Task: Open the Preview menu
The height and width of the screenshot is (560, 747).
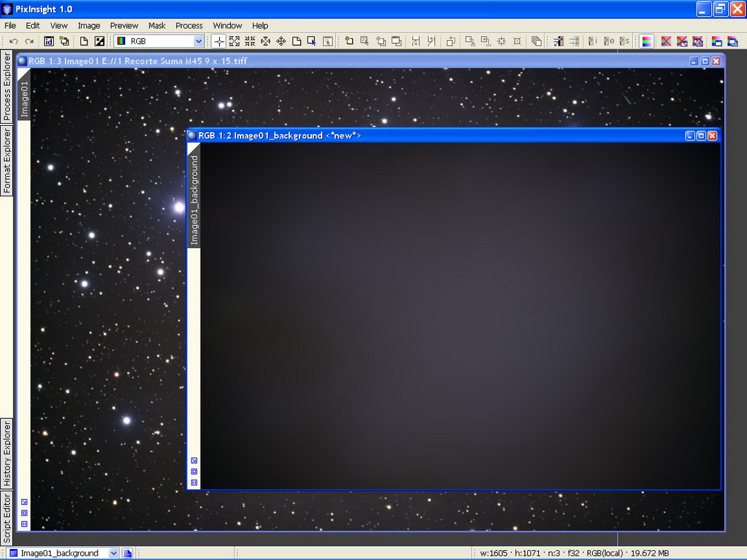Action: point(124,26)
